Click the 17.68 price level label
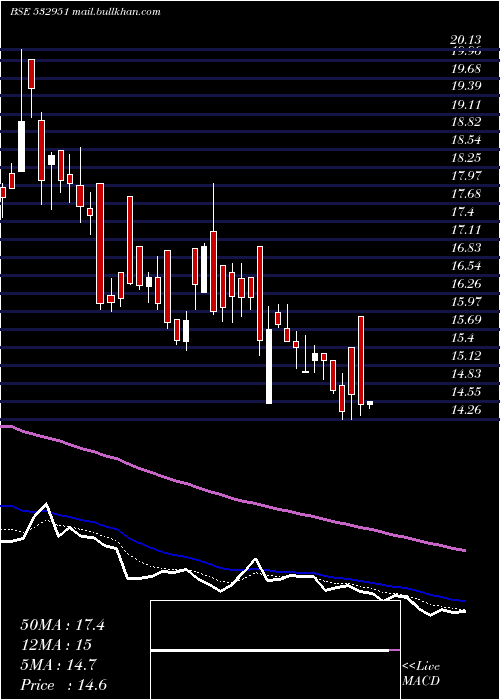Image resolution: width=500 pixels, height=700 pixels. (x=467, y=194)
